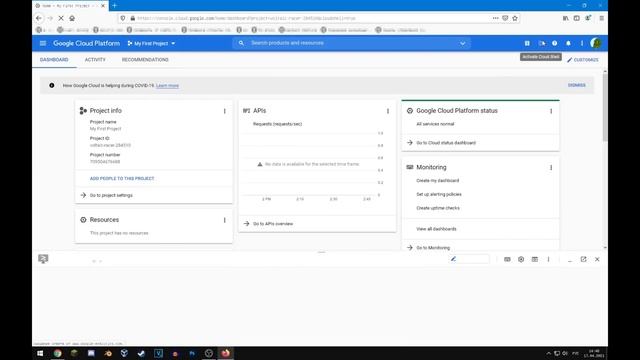Screen dimensions: 640x360
Task: Show hidden system tray icons
Action: coord(548,353)
